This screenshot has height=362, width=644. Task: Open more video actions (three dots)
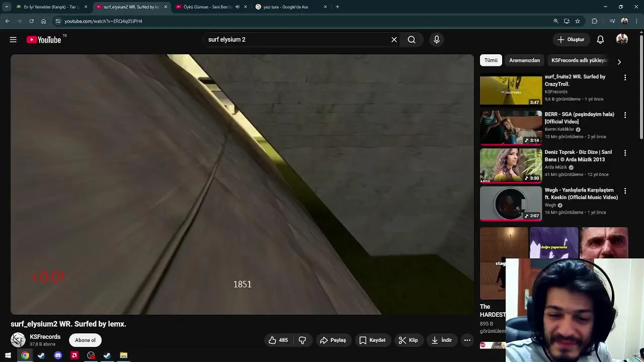coord(467,340)
